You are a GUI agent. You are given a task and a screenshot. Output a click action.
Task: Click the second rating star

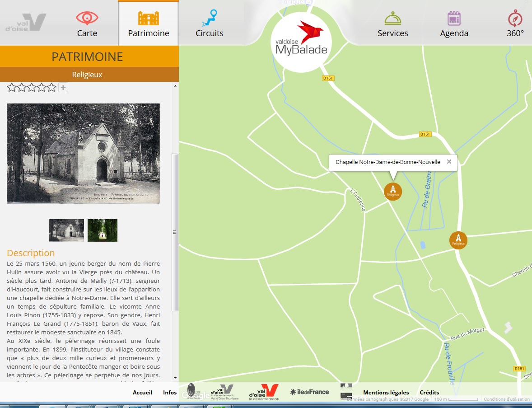(22, 88)
